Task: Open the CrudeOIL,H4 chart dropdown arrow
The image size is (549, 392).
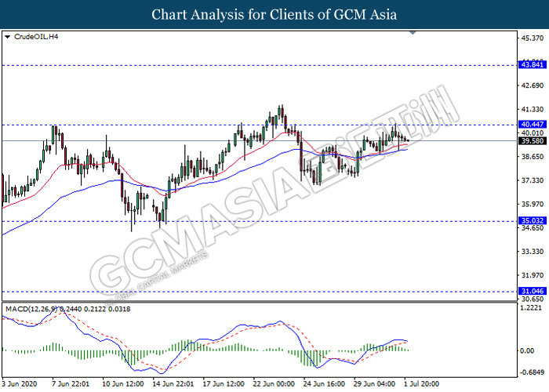Action: pyautogui.click(x=7, y=37)
